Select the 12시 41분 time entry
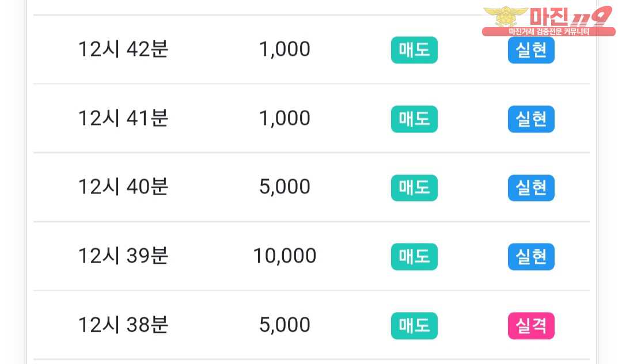This screenshot has width=622, height=364. click(123, 118)
